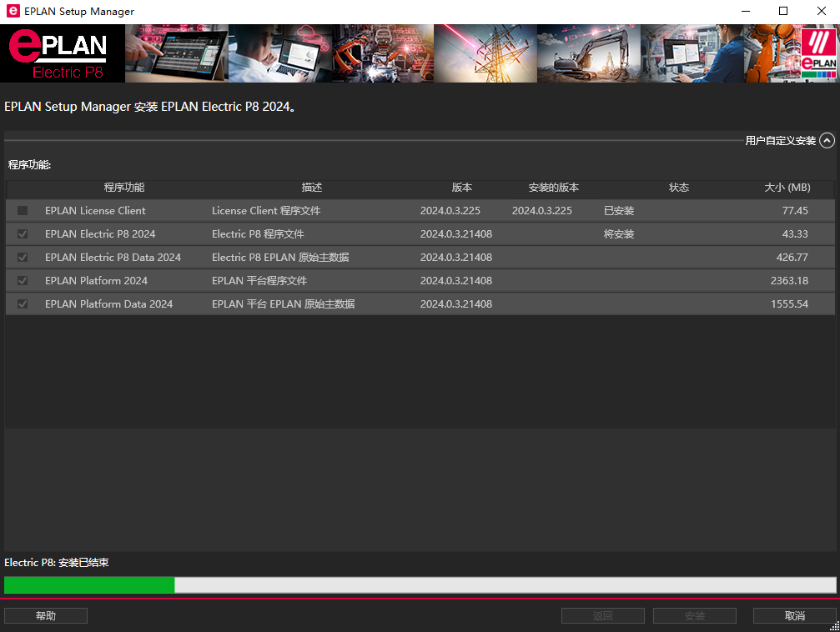The width and height of the screenshot is (840, 632).
Task: Toggle the EPLAN Platform Data 2024 checkbox
Action: click(23, 303)
